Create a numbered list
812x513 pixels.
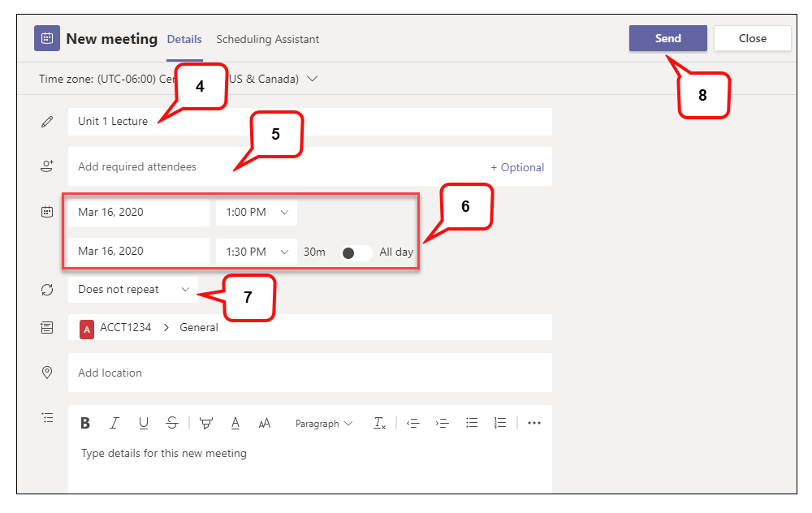[x=499, y=423]
